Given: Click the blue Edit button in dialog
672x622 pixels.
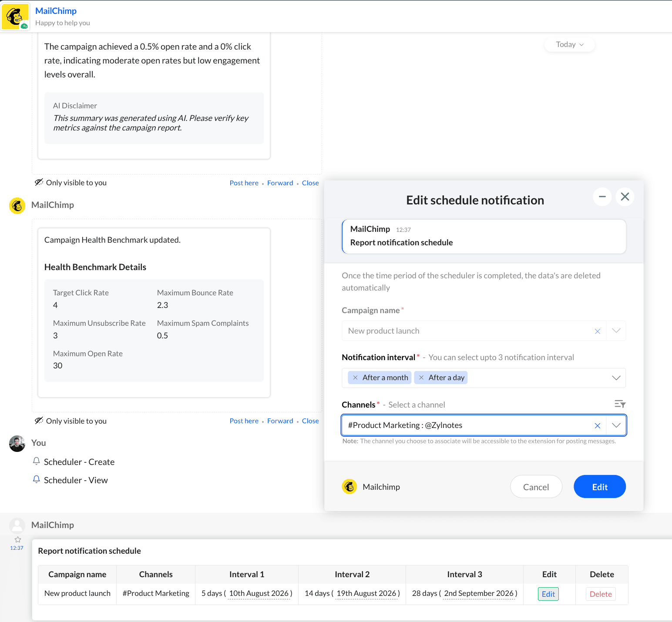Looking at the screenshot, I should (600, 487).
